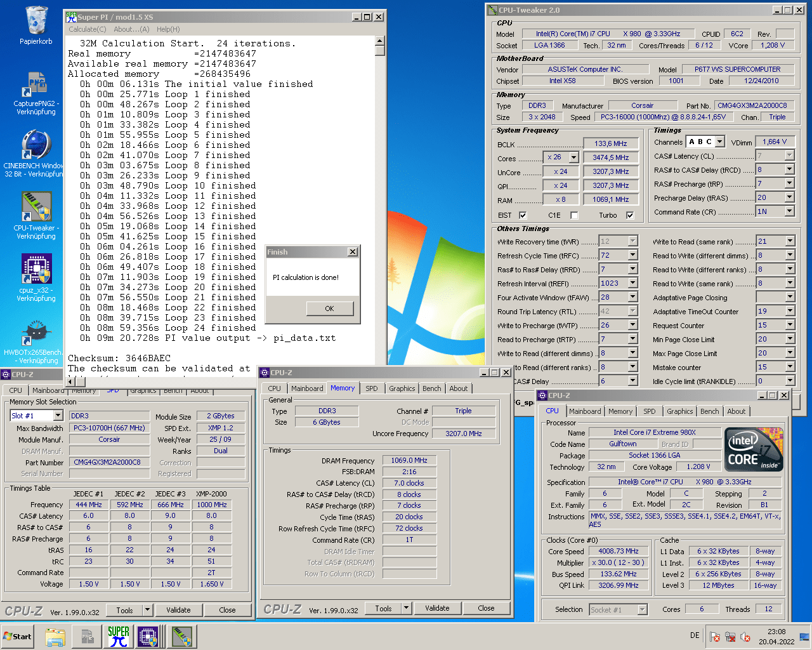Click the CPU-Tweaker taskbar icon
Viewport: 812px width, 650px height.
[x=181, y=637]
